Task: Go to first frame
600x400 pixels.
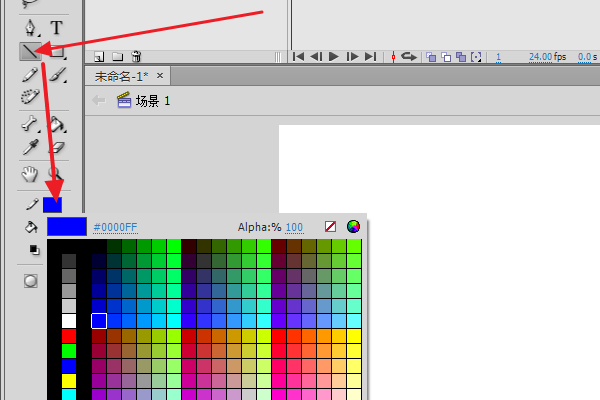Action: (298, 57)
